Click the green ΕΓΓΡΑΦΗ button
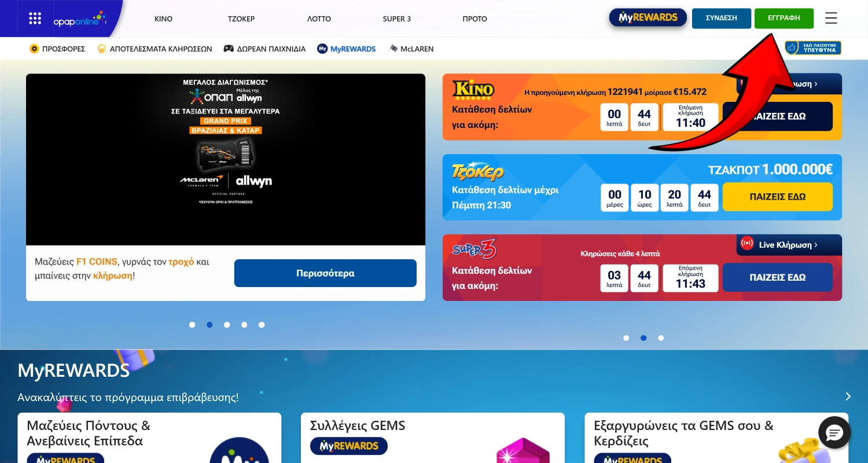Image resolution: width=868 pixels, height=463 pixels. click(x=784, y=18)
